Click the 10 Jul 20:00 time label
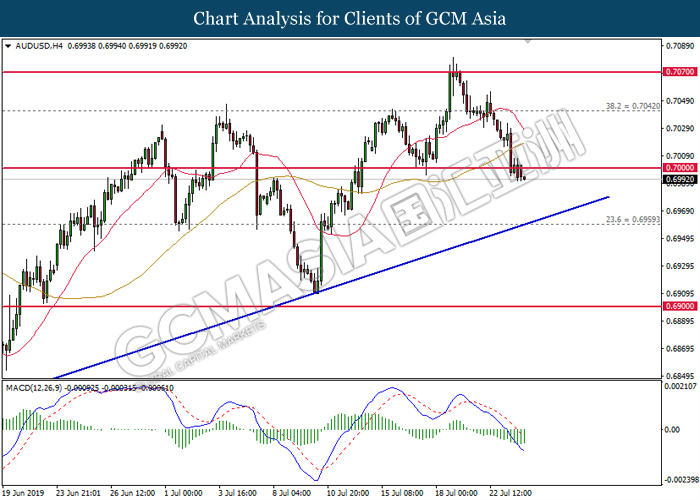Screen dimensions: 700x500 (348, 493)
